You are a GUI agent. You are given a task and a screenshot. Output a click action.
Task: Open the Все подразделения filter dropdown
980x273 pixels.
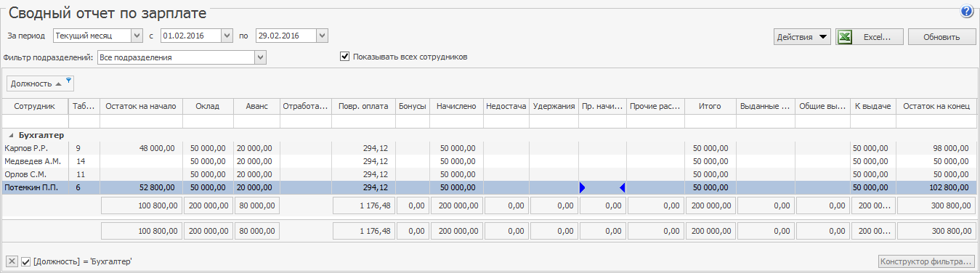click(261, 57)
